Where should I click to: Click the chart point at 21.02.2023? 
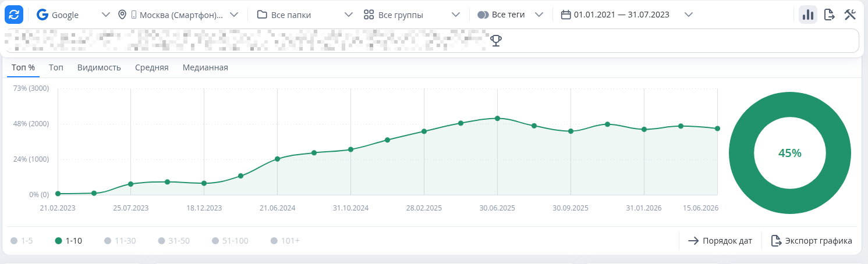pyautogui.click(x=58, y=194)
